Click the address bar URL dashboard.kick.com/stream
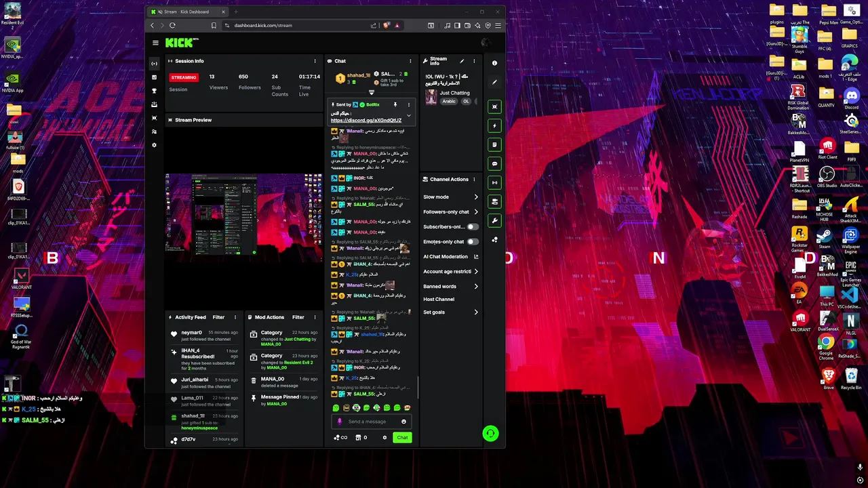868x488 pixels. tap(263, 25)
